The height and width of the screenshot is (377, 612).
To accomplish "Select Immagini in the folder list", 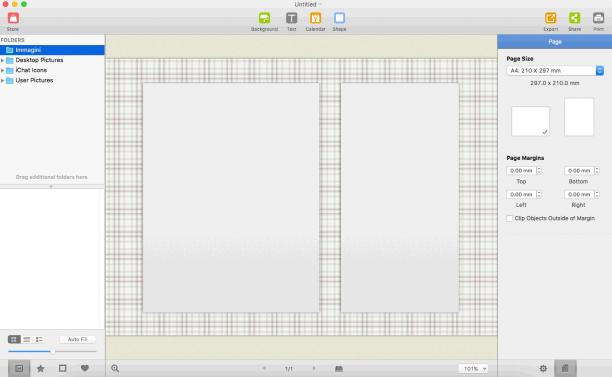I will point(52,50).
